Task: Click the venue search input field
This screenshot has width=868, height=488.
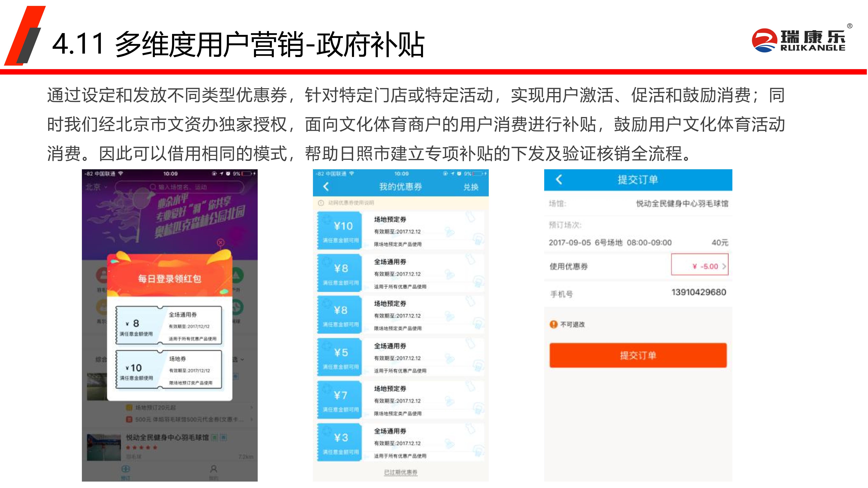Action: (x=180, y=187)
